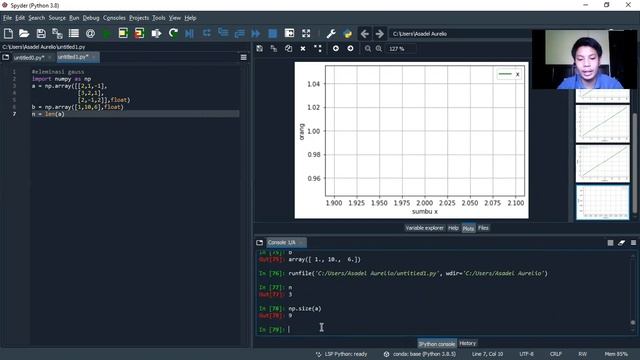Step into function debug icon

click(x=223, y=33)
